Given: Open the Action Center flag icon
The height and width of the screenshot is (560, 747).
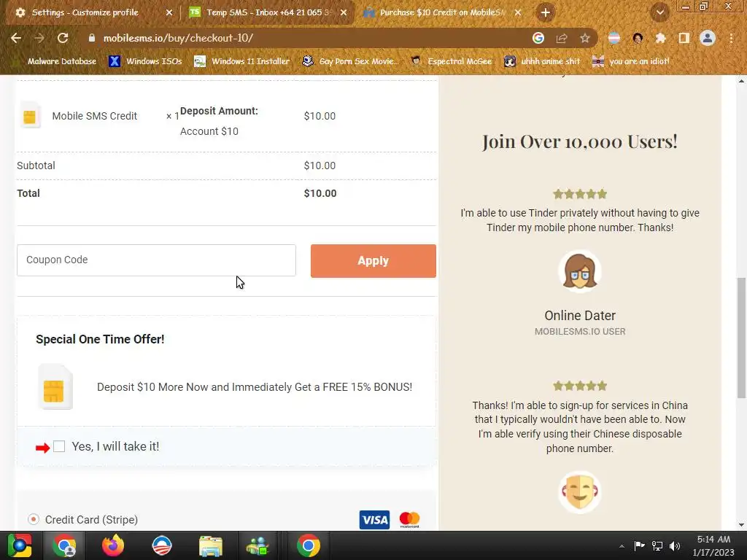Looking at the screenshot, I should pyautogui.click(x=639, y=545).
